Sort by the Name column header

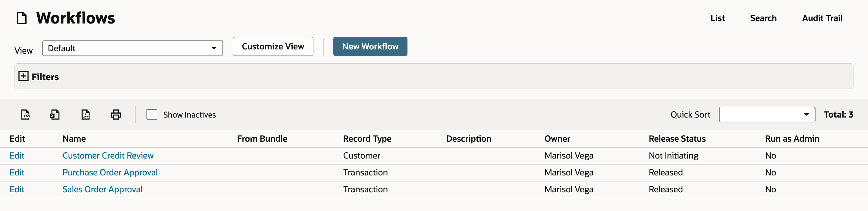pyautogui.click(x=74, y=139)
